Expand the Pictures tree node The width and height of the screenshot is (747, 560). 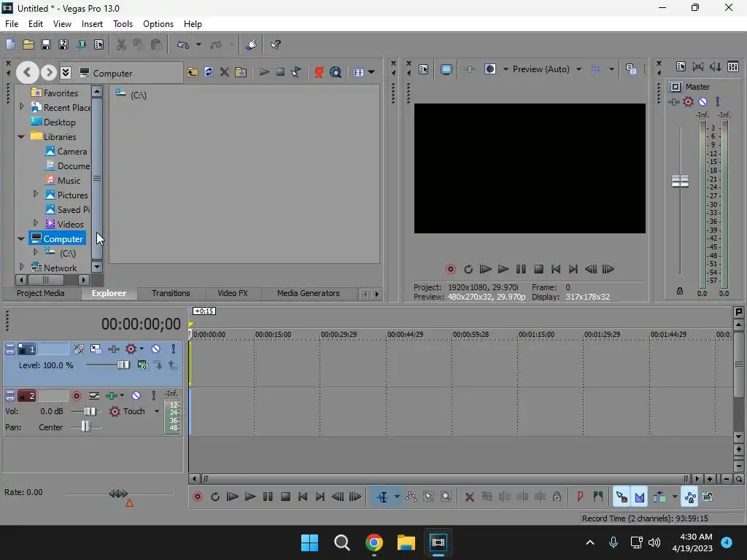coord(35,194)
